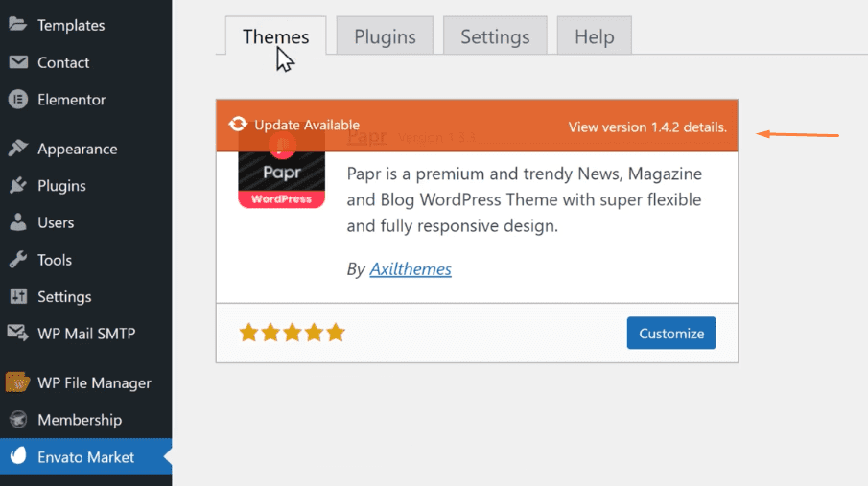
Task: Open the WP Mail SMTP menu
Action: point(85,334)
